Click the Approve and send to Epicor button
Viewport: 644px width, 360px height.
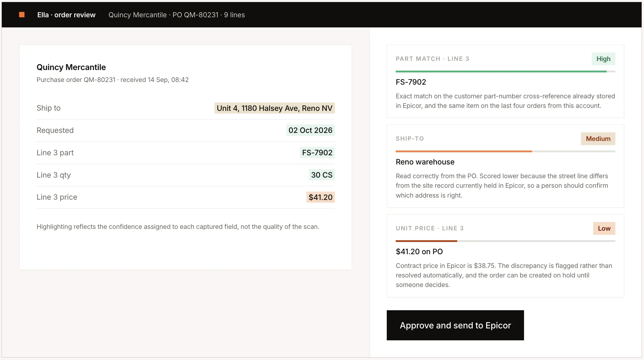[455, 325]
